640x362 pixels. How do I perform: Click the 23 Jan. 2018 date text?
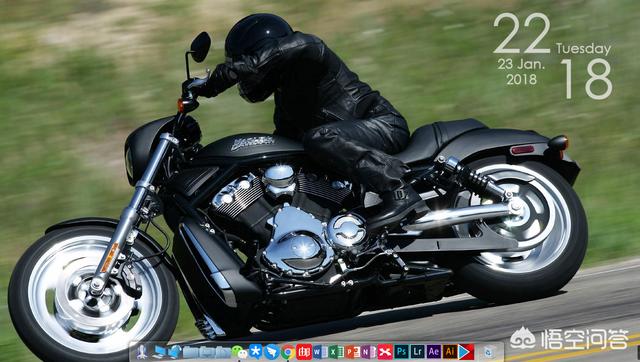(x=521, y=71)
